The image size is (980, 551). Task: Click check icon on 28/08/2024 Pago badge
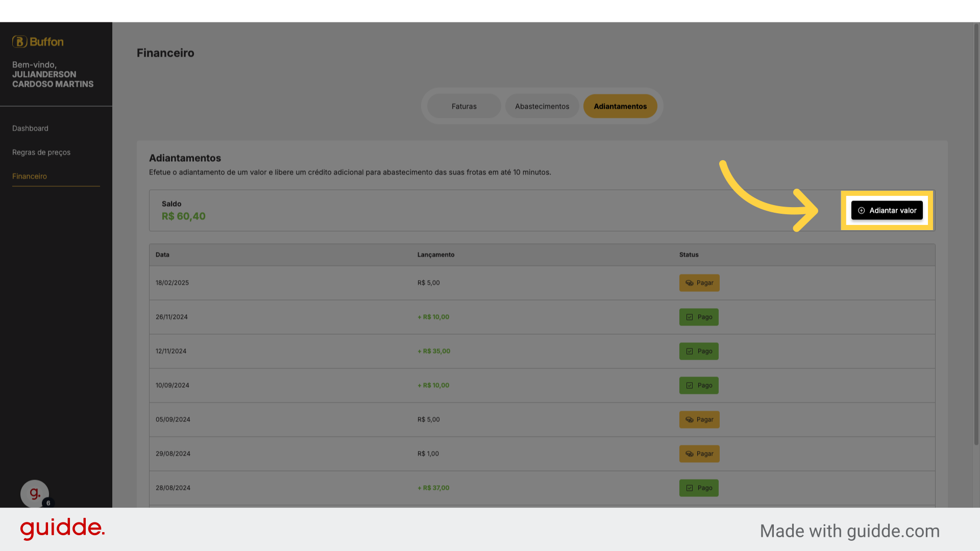point(690,488)
